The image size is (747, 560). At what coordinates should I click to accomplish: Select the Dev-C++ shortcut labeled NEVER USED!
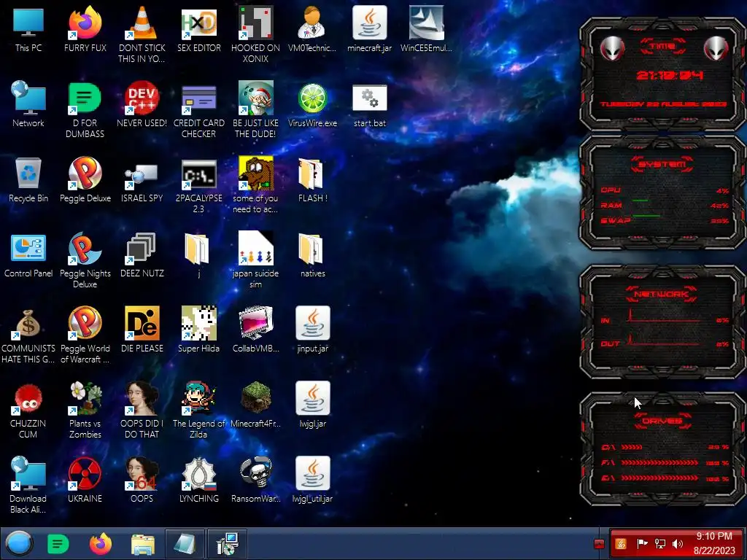(x=142, y=104)
